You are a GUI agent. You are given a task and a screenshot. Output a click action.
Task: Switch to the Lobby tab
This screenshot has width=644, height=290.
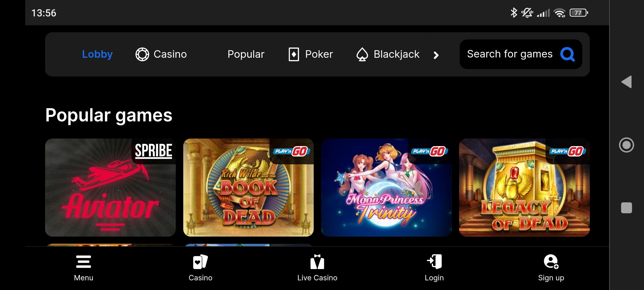(x=97, y=54)
